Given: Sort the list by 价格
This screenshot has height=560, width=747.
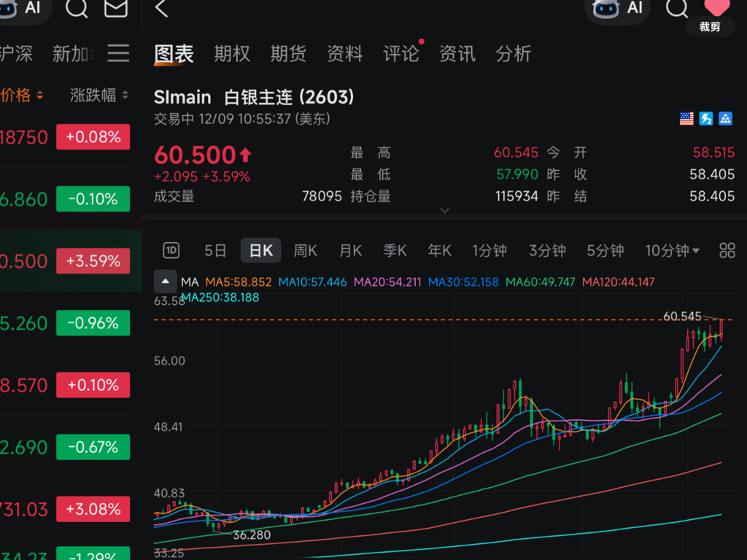Looking at the screenshot, I should [21, 96].
